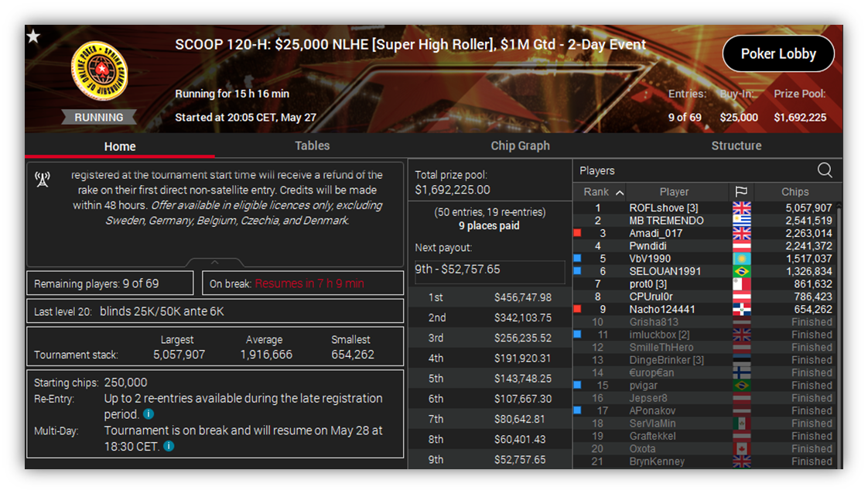The height and width of the screenshot is (494, 868).
Task: Open the Re-Entry info icon
Action: click(x=149, y=413)
